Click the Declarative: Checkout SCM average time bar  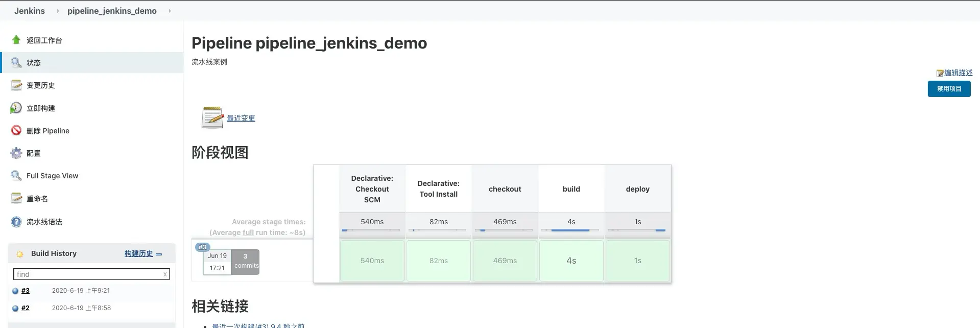coord(372,230)
